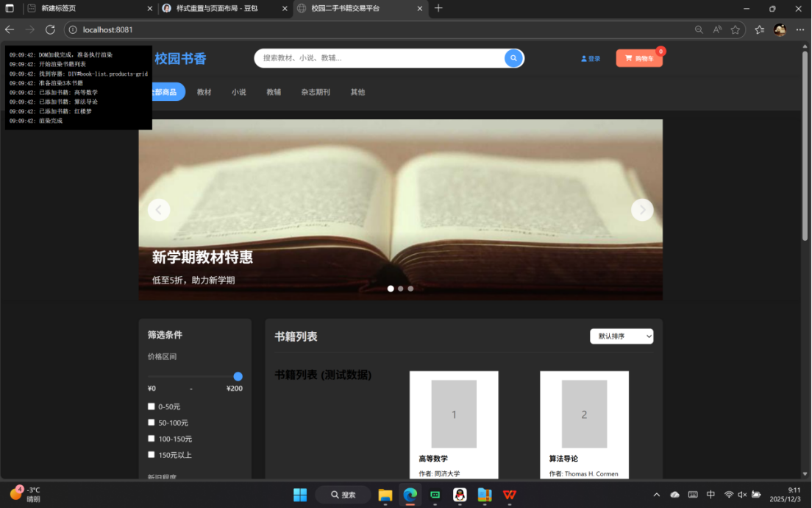Go to next carousel slide arrow
Screen dimensions: 812x508
pos(642,210)
